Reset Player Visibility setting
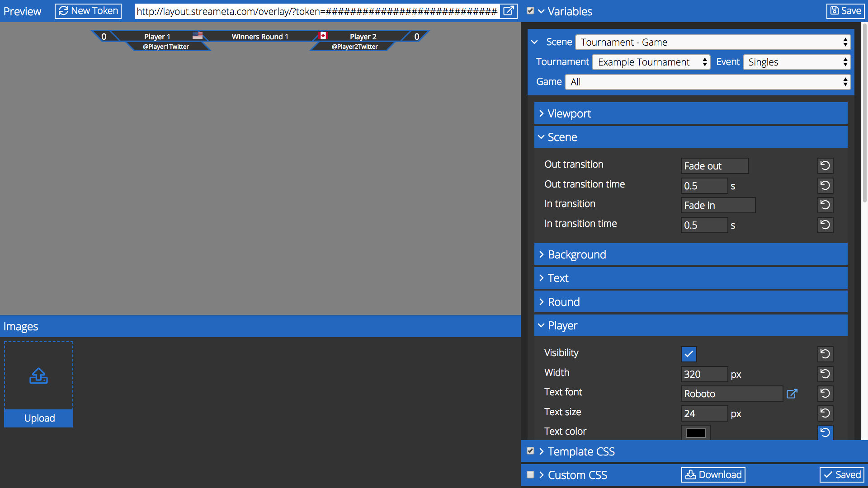The height and width of the screenshot is (488, 868). click(x=825, y=354)
